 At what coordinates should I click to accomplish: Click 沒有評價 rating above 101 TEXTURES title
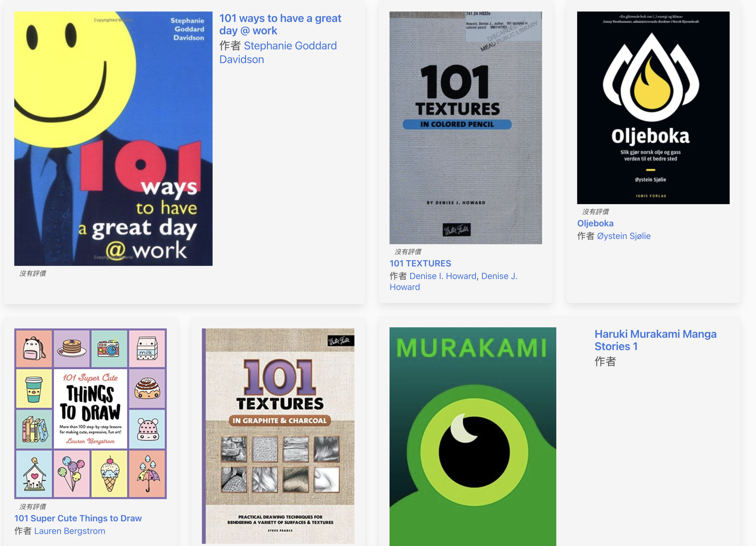(x=408, y=251)
